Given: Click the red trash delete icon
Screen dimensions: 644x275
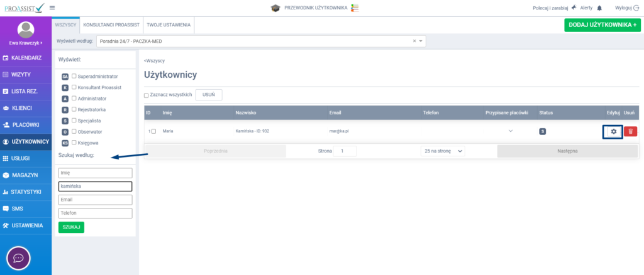Looking at the screenshot, I should click(630, 131).
